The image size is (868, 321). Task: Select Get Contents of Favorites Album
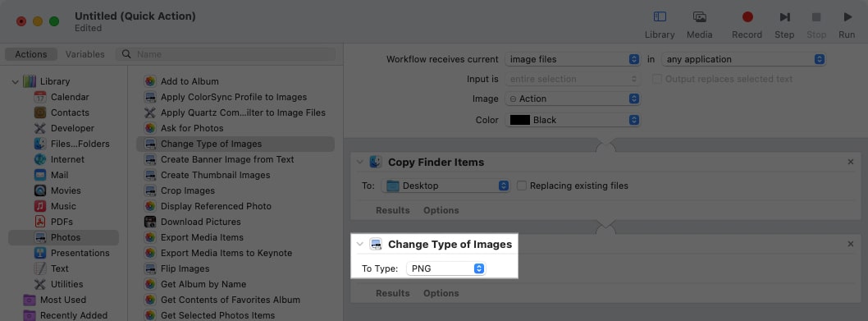[x=231, y=300]
